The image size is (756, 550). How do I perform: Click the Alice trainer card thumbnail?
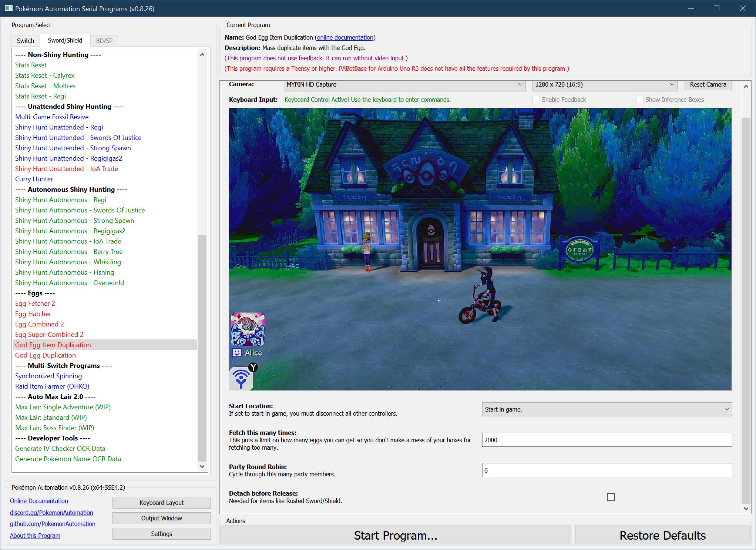248,329
